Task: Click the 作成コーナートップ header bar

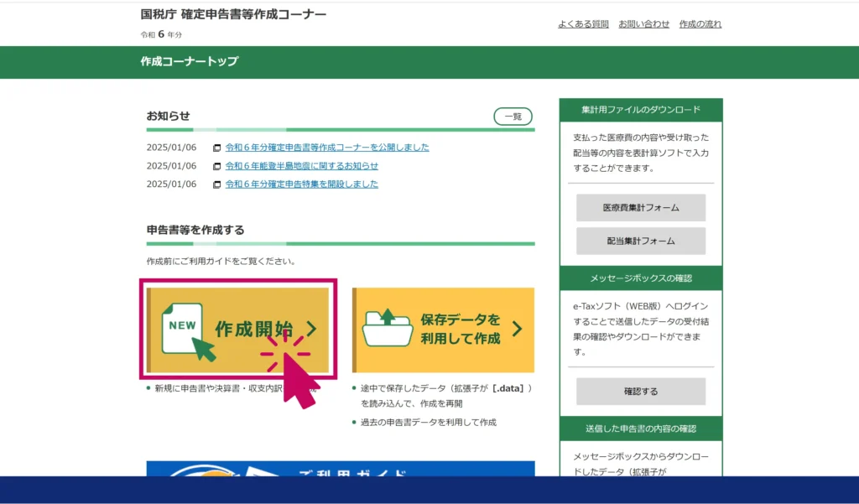Action: [187, 62]
